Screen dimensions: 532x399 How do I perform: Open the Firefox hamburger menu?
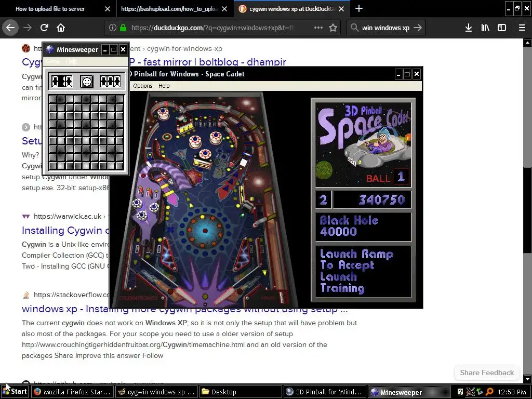(522, 28)
